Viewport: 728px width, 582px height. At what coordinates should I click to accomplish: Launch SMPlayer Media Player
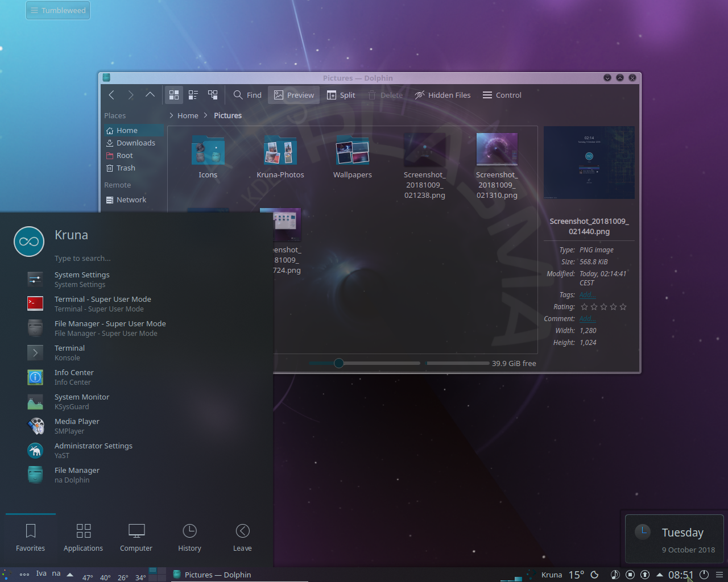click(136, 426)
